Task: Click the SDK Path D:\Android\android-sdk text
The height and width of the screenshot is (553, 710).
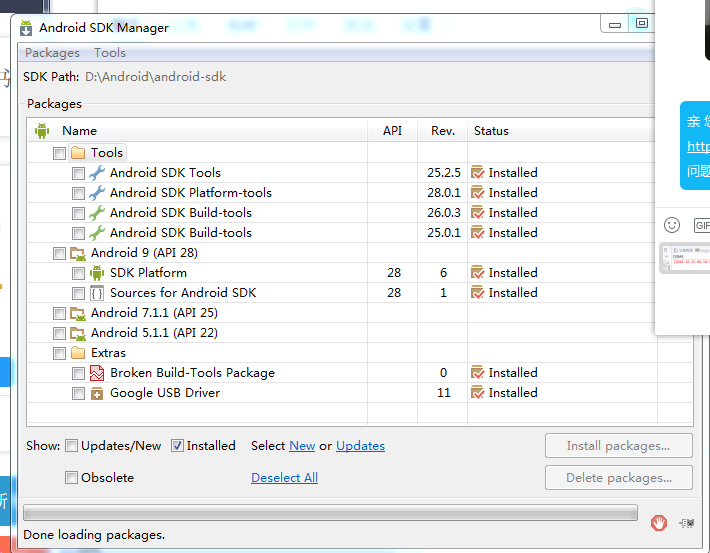Action: click(x=155, y=77)
